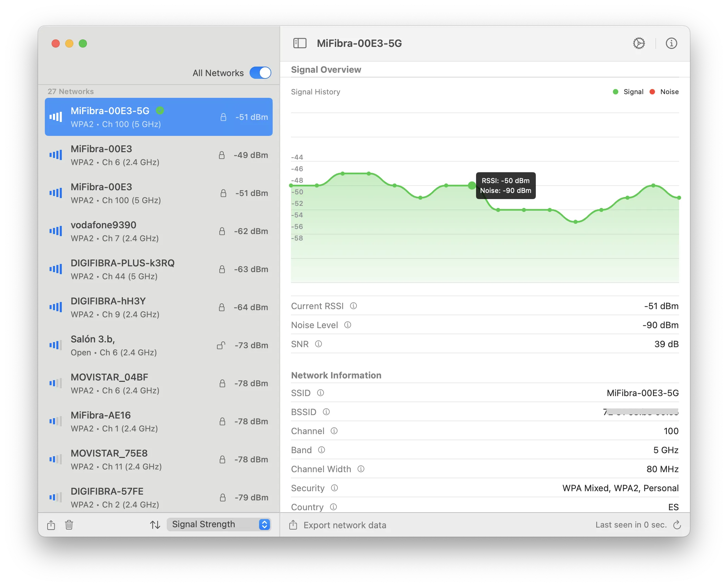Screen dimensions: 728x587
Task: Click Export network data
Action: click(x=344, y=525)
